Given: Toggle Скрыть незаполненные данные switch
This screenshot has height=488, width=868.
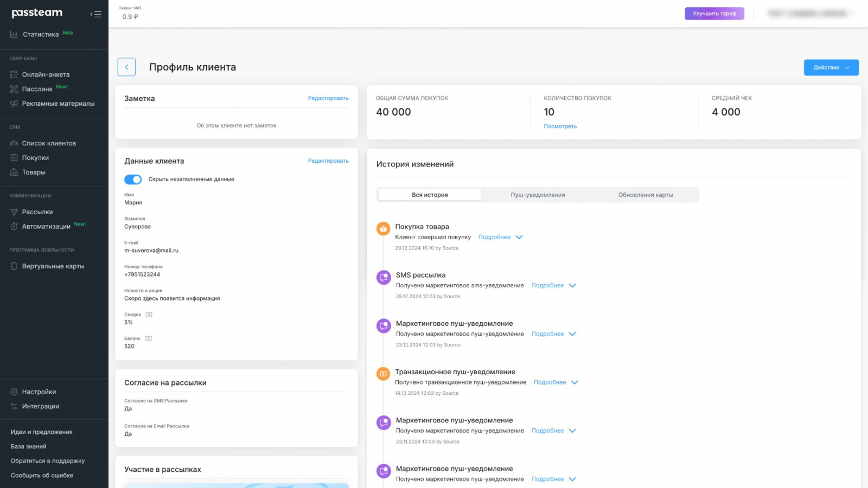Looking at the screenshot, I should pyautogui.click(x=133, y=179).
